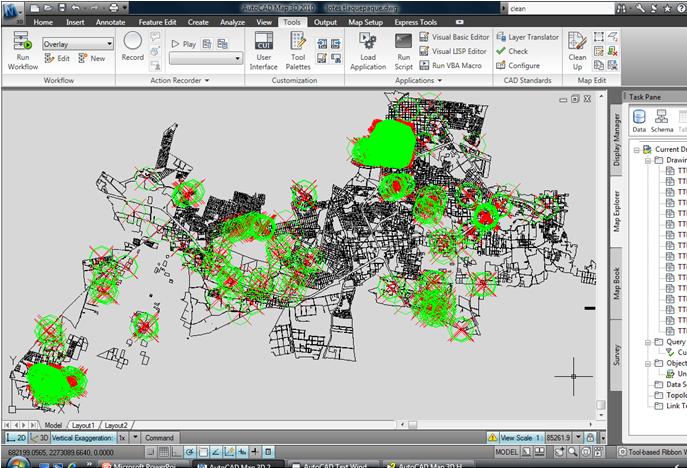Viewport: 687px width, 468px height.
Task: Open the Insert ribbon tab
Action: click(x=75, y=22)
